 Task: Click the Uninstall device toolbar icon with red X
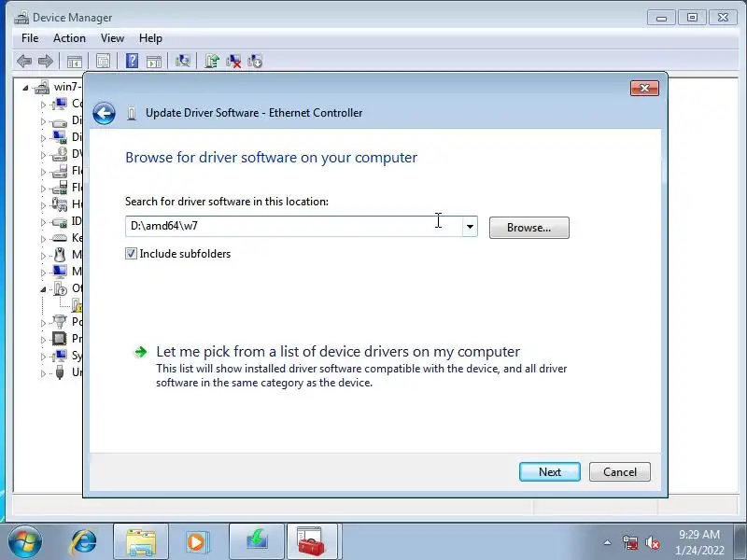click(233, 61)
